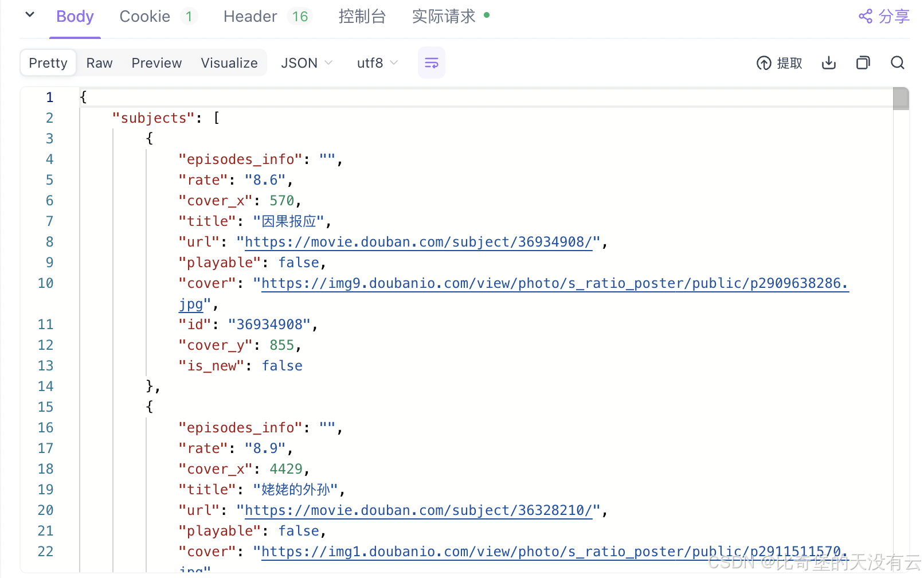This screenshot has width=924, height=578.
Task: Open the Cookie tab
Action: point(158,17)
